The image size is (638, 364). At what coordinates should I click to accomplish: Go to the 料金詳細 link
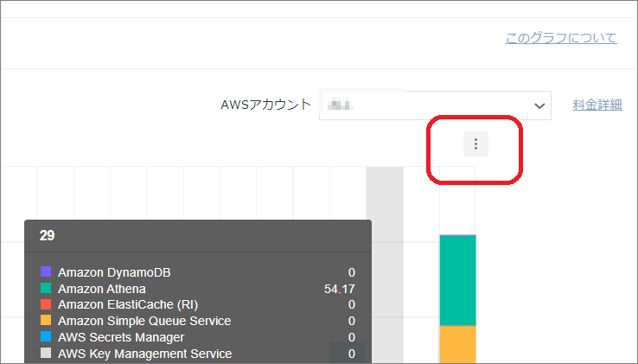coord(597,105)
